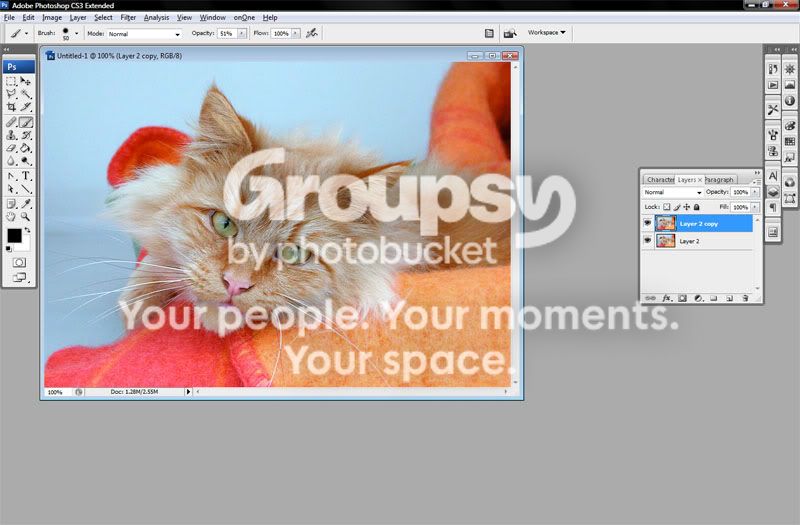This screenshot has height=525, width=800.
Task: Click the Paragraph pilcrow icon in dock
Action: [773, 207]
